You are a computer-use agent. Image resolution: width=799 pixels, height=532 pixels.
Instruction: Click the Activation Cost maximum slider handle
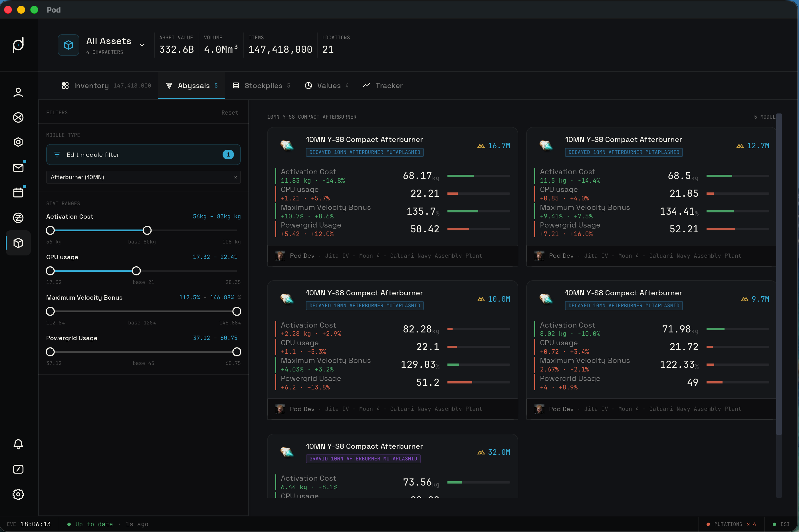coord(147,231)
